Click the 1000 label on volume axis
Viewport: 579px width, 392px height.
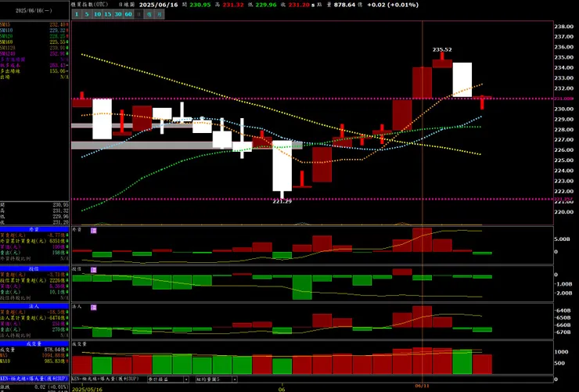pos(561,352)
